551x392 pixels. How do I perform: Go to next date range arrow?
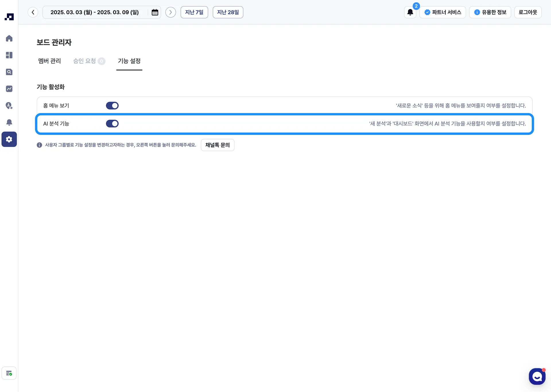click(x=170, y=12)
